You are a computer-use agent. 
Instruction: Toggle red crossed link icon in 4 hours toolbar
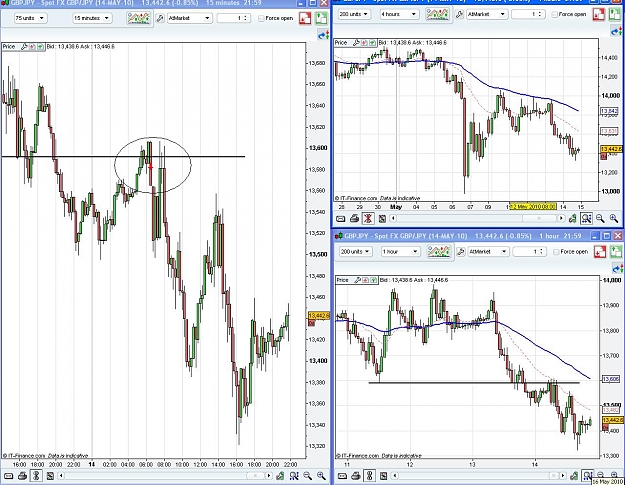(368, 218)
